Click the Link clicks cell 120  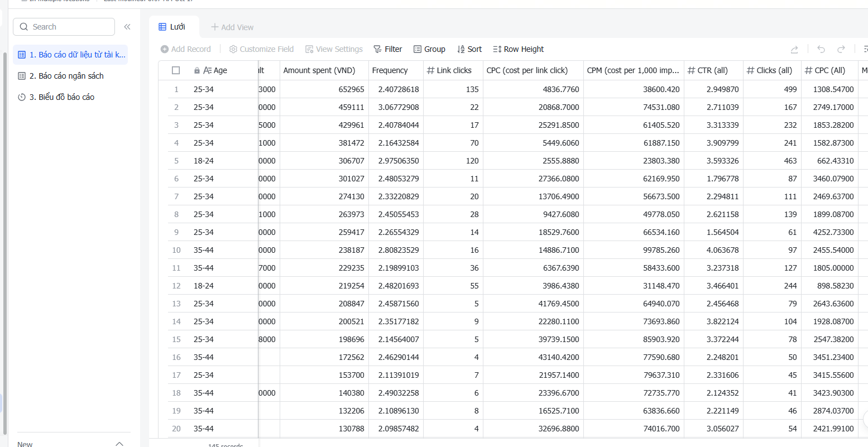[x=453, y=161]
